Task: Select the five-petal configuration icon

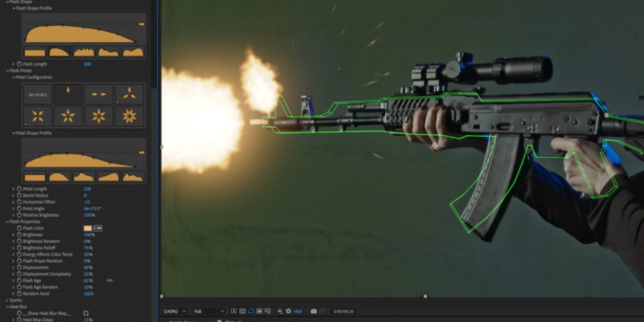Action: (x=68, y=116)
